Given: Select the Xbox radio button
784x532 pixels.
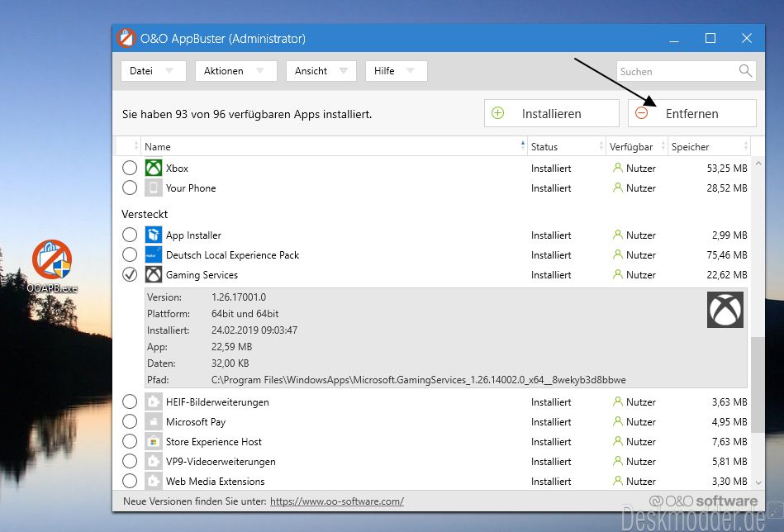Looking at the screenshot, I should click(x=130, y=168).
